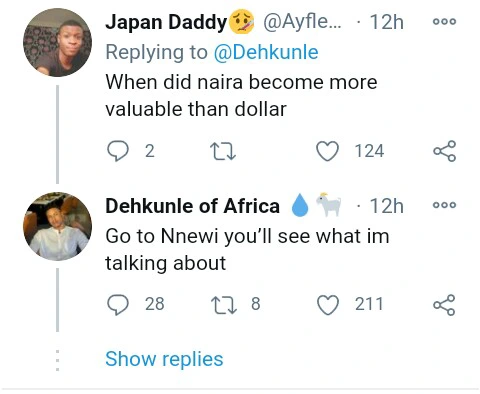Share Japan Daddy's tweet

pyautogui.click(x=445, y=151)
